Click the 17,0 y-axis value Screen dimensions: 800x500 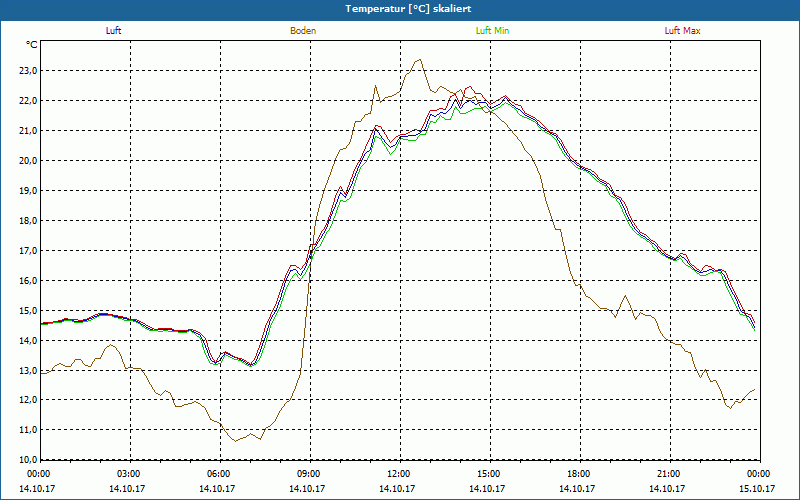coord(28,251)
